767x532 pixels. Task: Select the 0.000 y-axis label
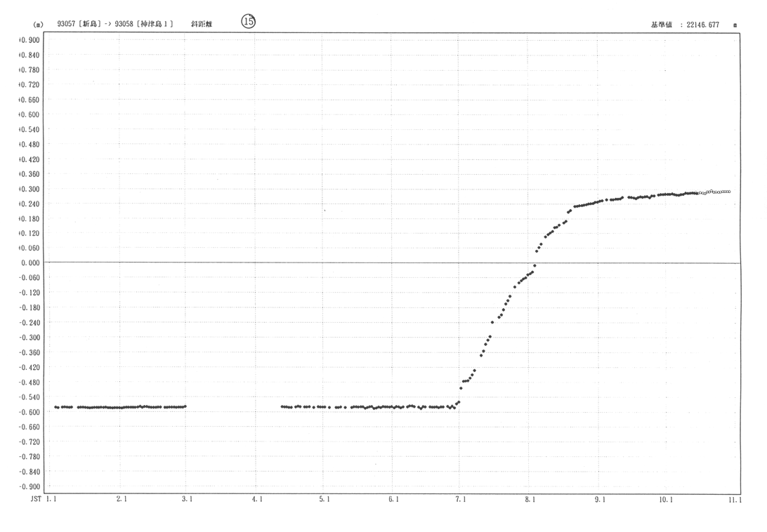[30, 263]
